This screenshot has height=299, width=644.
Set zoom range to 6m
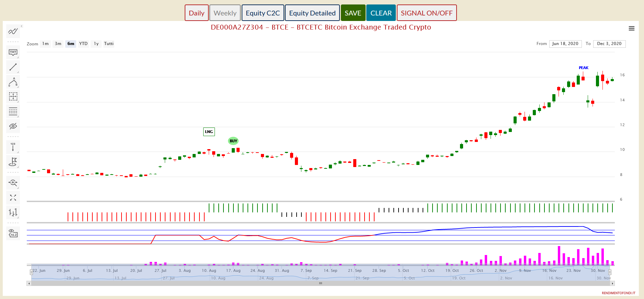pos(71,44)
